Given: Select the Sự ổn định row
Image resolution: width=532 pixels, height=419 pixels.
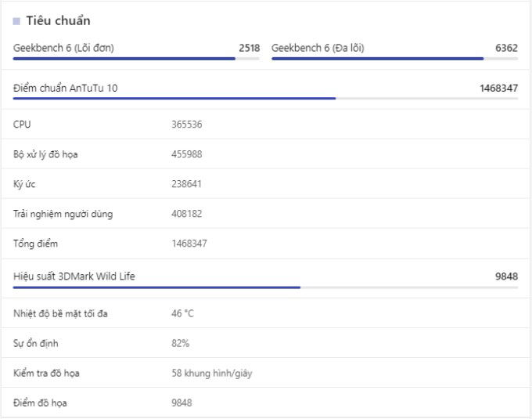Looking at the screenshot, I should 265,343.
